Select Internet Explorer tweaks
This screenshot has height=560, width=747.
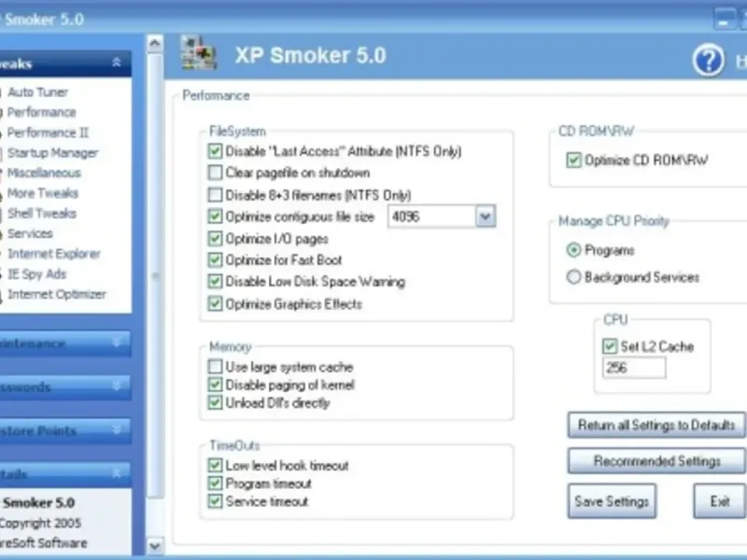(54, 253)
